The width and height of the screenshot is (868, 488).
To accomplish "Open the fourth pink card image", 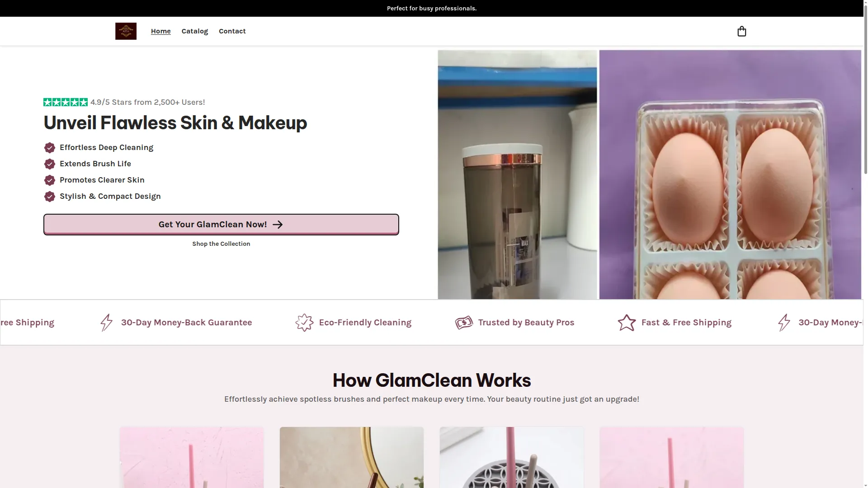I will (x=672, y=457).
